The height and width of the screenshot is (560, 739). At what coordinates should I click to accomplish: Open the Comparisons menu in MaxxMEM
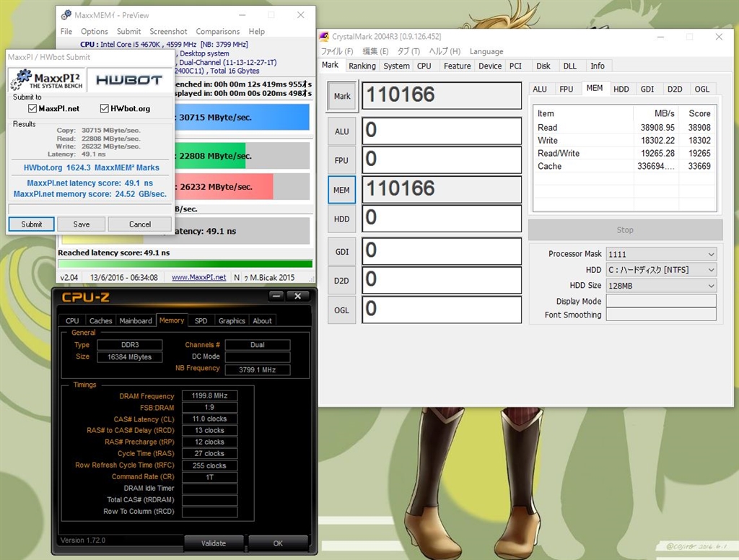pos(218,31)
